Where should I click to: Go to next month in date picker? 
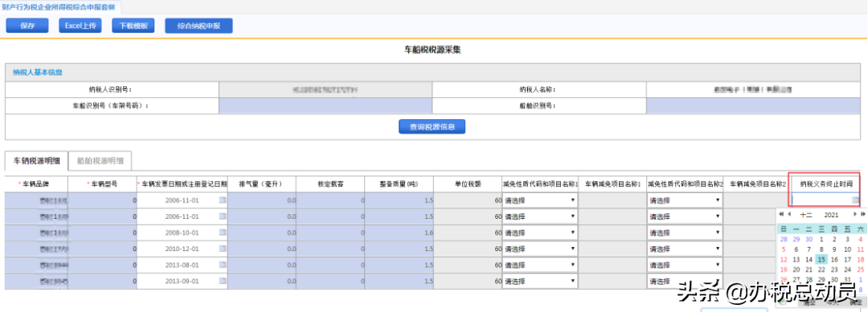854,214
